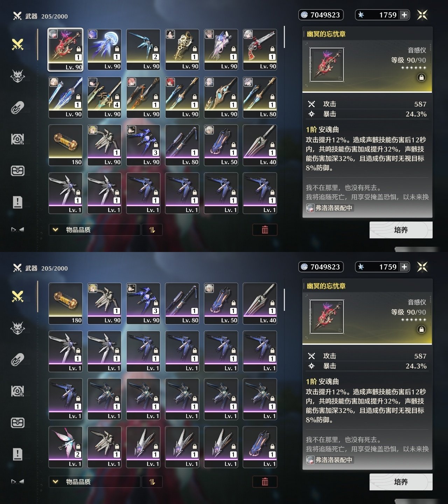
Task: Add currency with plus beside 1759 at top
Action: pyautogui.click(x=404, y=15)
